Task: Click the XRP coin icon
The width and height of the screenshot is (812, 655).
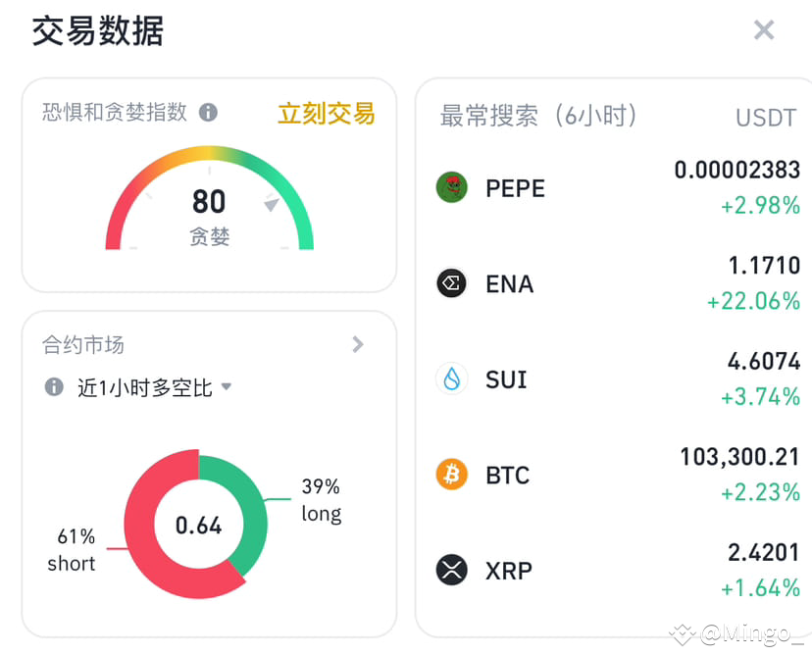Action: click(x=451, y=570)
